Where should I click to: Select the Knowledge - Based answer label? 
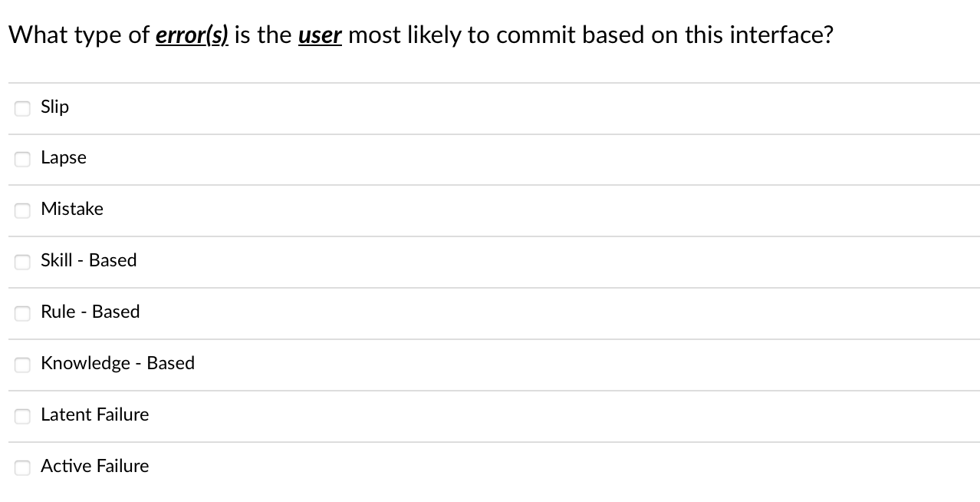(118, 364)
